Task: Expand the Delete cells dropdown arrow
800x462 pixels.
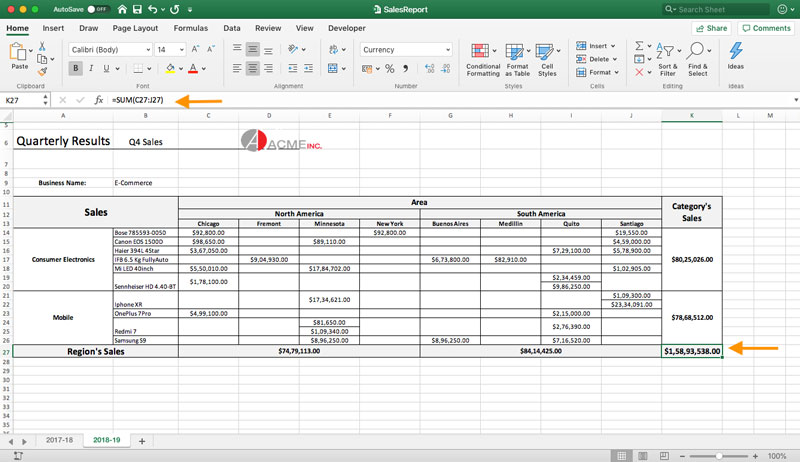Action: coord(615,59)
